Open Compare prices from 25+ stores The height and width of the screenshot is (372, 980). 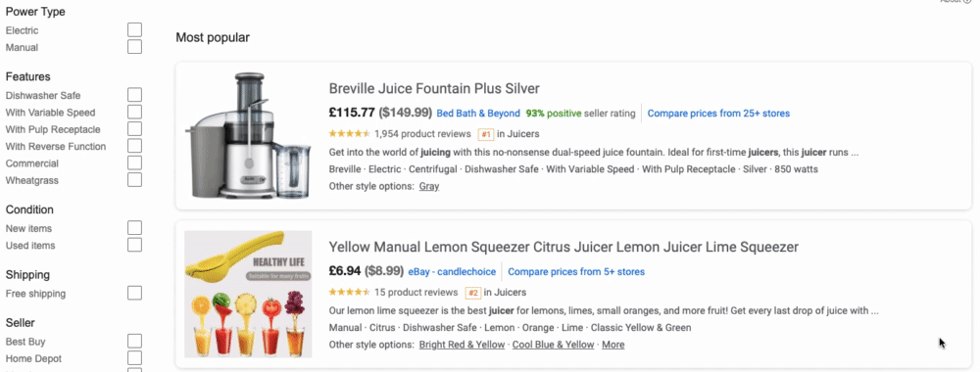(718, 114)
